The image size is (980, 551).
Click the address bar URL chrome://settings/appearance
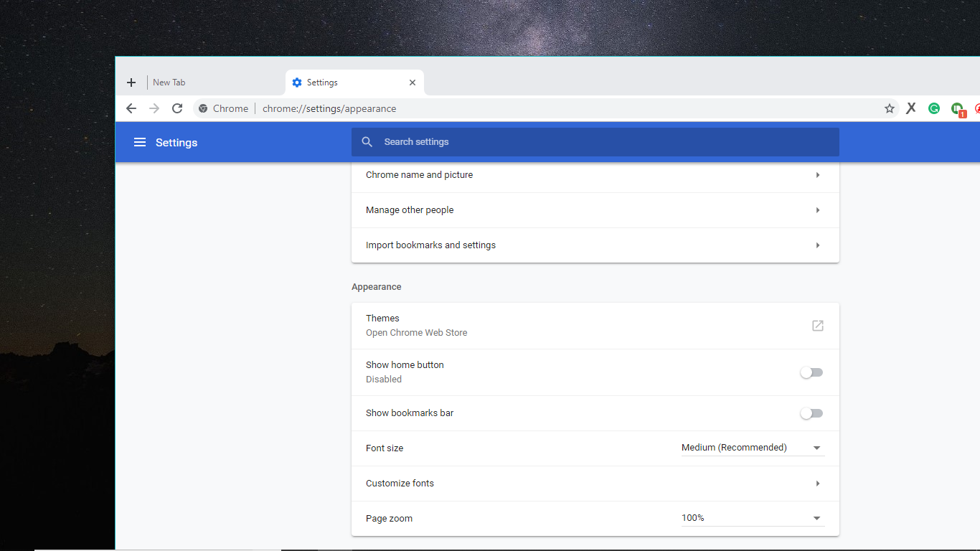[x=329, y=108]
